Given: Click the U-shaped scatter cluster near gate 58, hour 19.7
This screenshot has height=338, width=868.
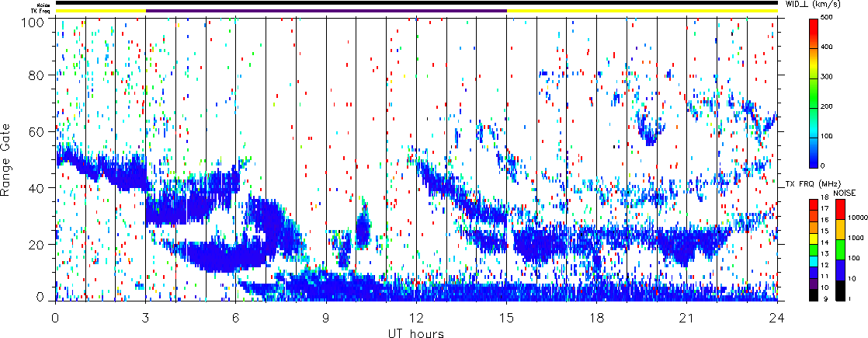Looking at the screenshot, I should click(649, 128).
